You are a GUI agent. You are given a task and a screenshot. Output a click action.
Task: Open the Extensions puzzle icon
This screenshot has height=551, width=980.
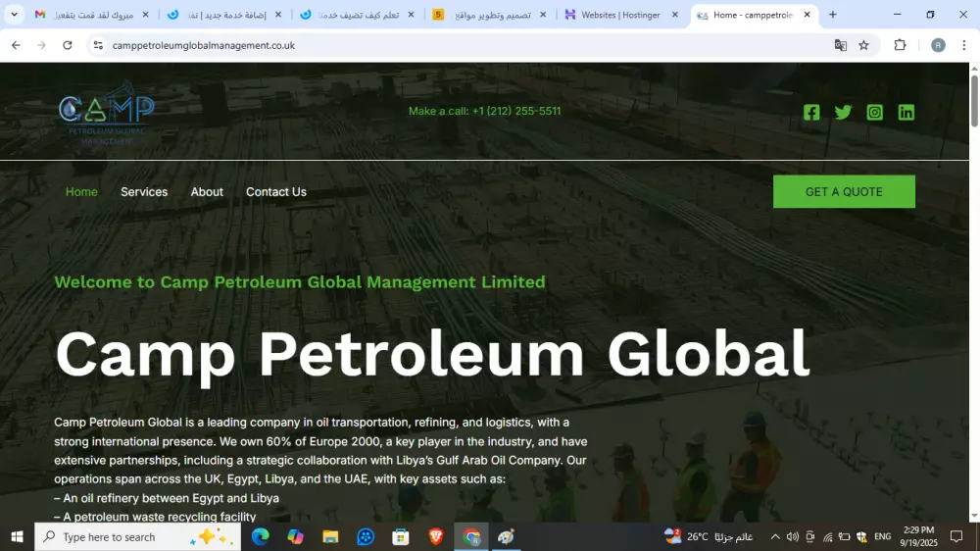pos(900,45)
